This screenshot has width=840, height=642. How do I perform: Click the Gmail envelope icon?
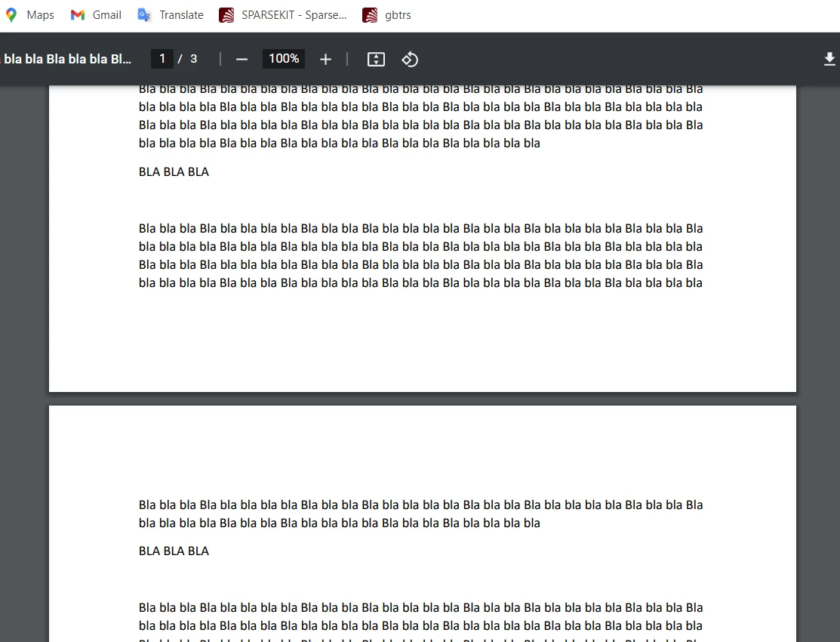click(78, 15)
